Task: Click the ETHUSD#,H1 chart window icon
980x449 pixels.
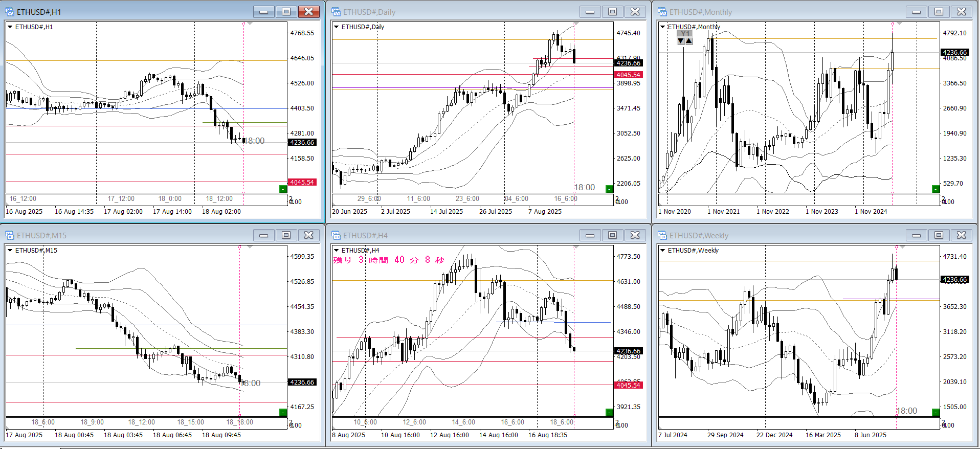Action: pos(10,12)
